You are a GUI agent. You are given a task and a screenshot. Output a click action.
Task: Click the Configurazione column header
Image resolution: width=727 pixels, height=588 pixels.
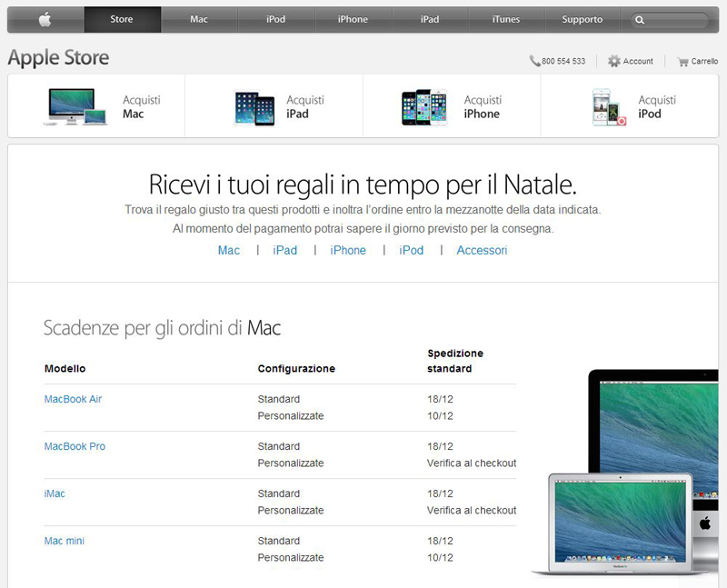(296, 369)
